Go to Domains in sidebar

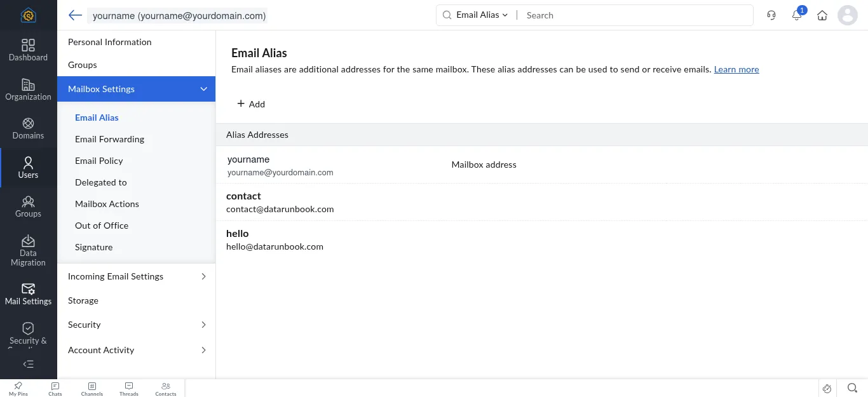28,128
